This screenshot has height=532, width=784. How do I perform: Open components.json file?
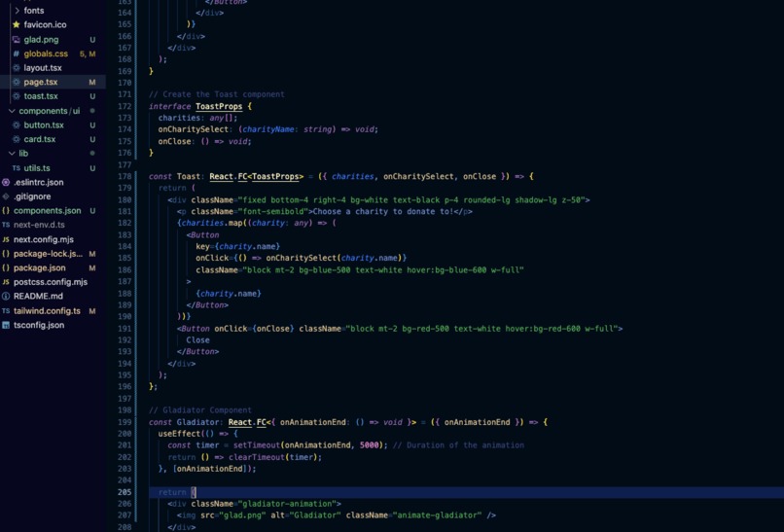[x=47, y=210]
